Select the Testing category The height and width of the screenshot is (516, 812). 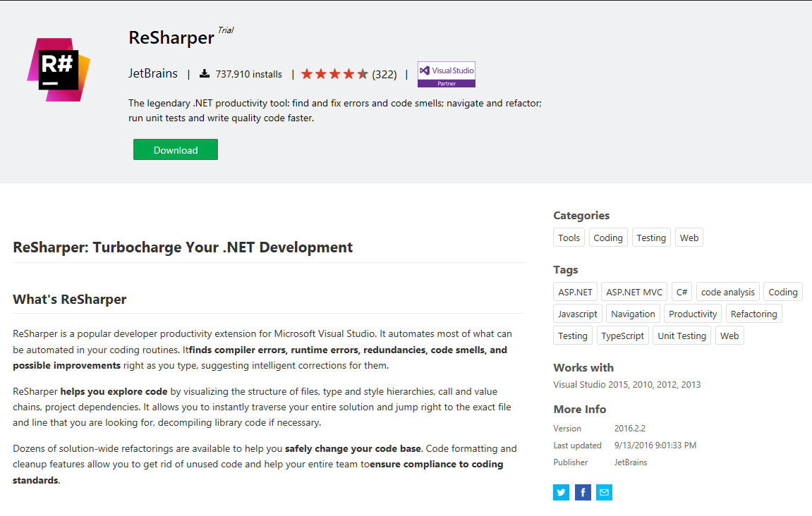[x=651, y=238]
